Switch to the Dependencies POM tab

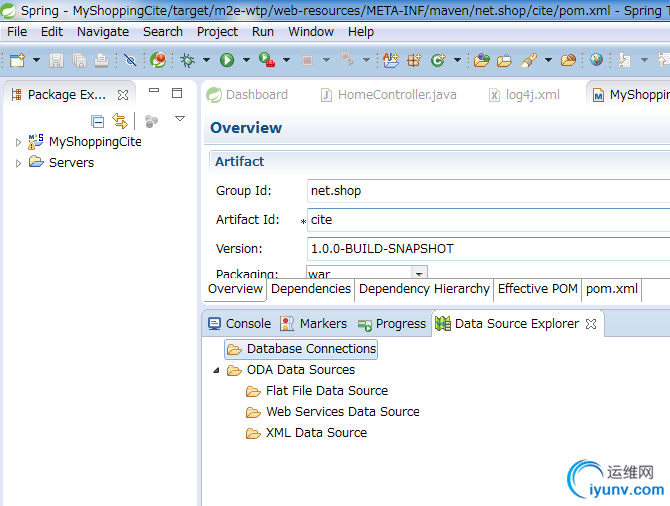[311, 289]
